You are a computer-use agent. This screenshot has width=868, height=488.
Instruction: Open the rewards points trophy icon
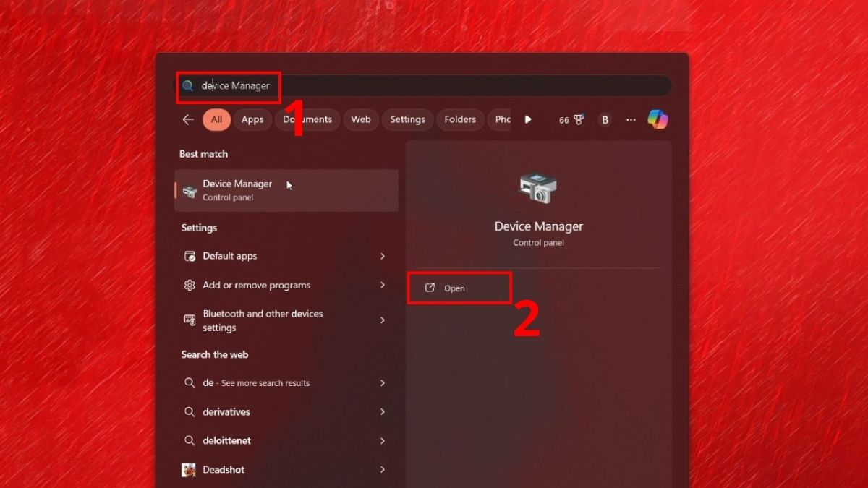[x=578, y=120]
